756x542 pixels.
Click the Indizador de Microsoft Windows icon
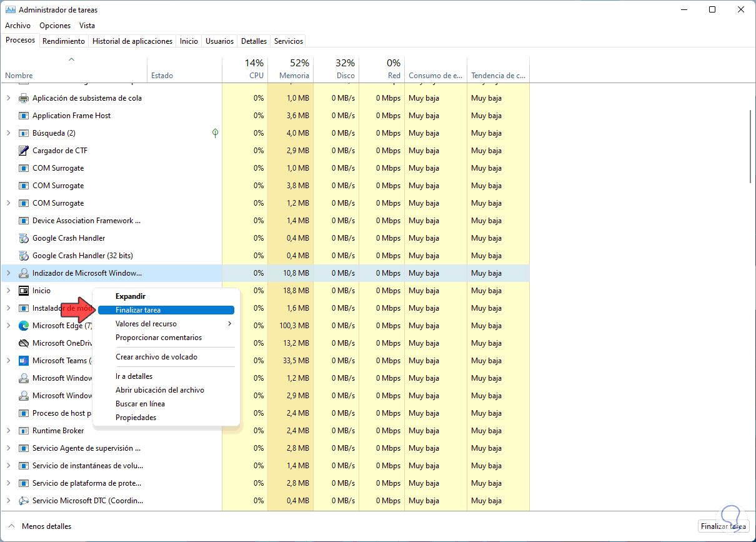click(x=24, y=273)
